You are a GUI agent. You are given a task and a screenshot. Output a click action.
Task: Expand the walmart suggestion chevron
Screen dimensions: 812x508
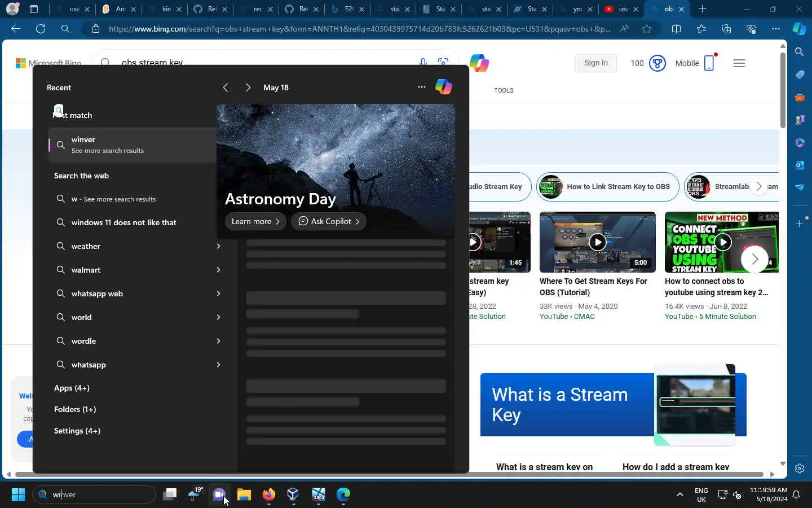218,270
